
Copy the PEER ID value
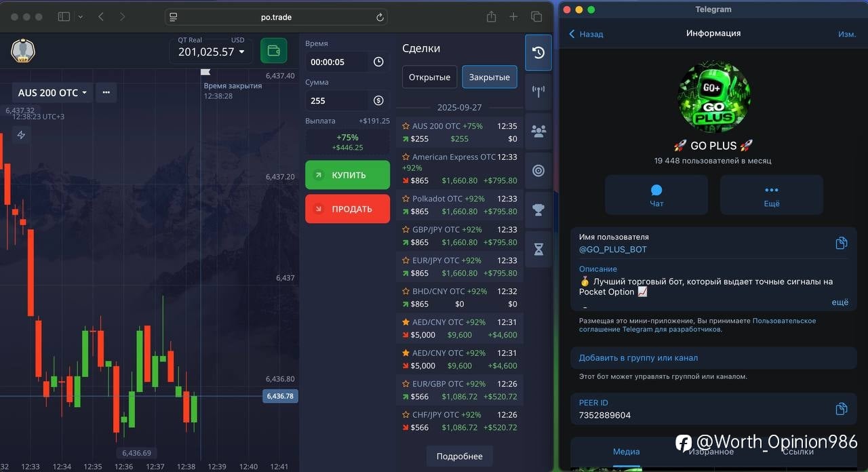coord(842,409)
